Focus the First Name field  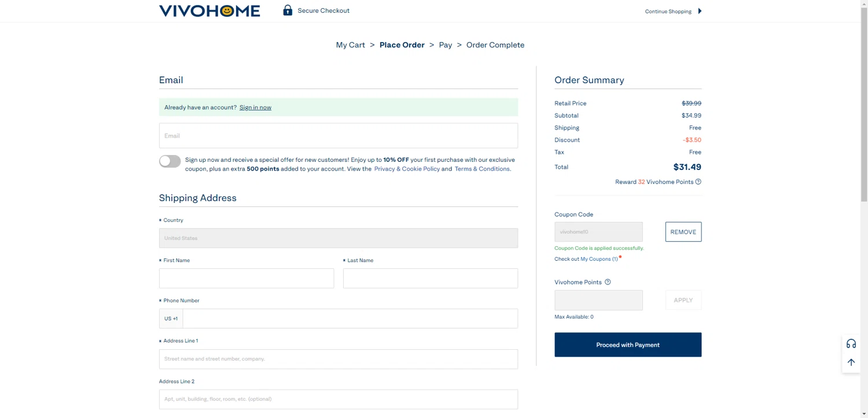coord(247,278)
